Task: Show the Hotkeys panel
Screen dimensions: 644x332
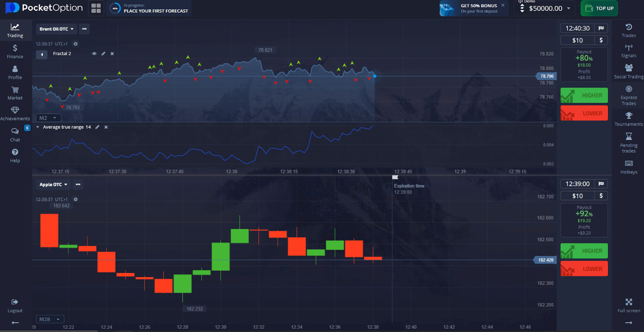Action: tap(628, 166)
